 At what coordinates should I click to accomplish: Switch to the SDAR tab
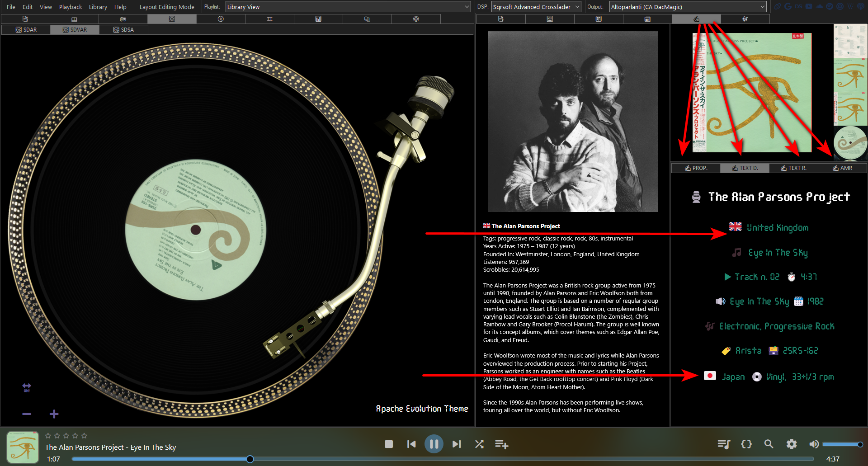[26, 29]
